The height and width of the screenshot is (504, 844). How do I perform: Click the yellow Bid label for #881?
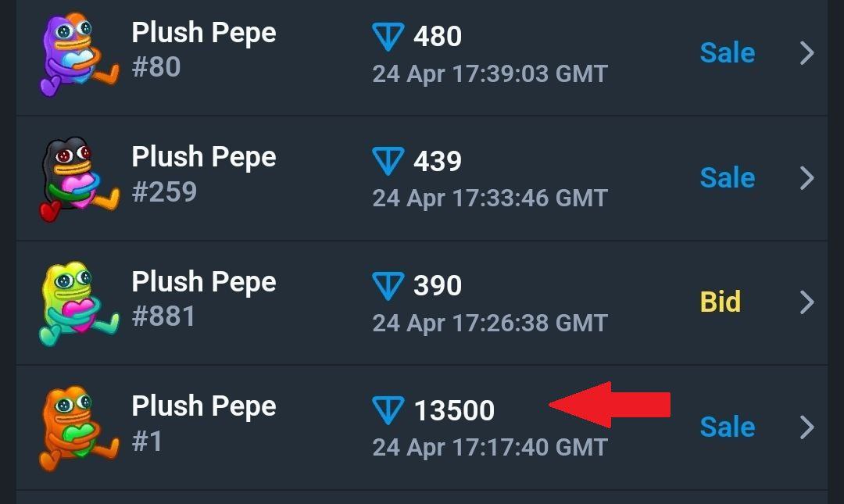coord(721,302)
